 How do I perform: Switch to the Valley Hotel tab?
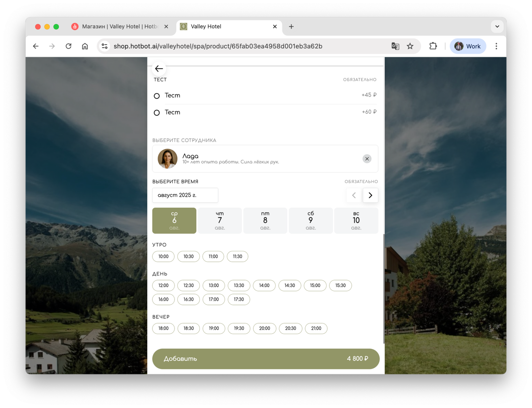(229, 27)
